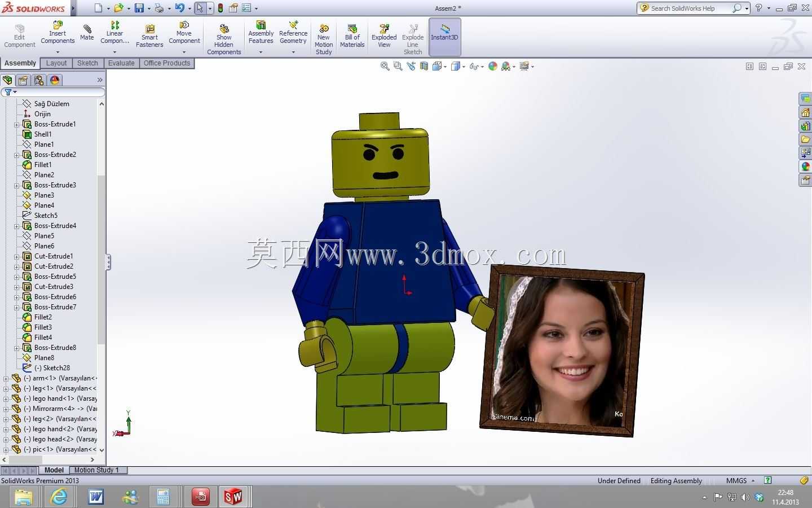Image resolution: width=812 pixels, height=508 pixels.
Task: Open the MMGS unit system arrow in status bar
Action: click(x=753, y=480)
